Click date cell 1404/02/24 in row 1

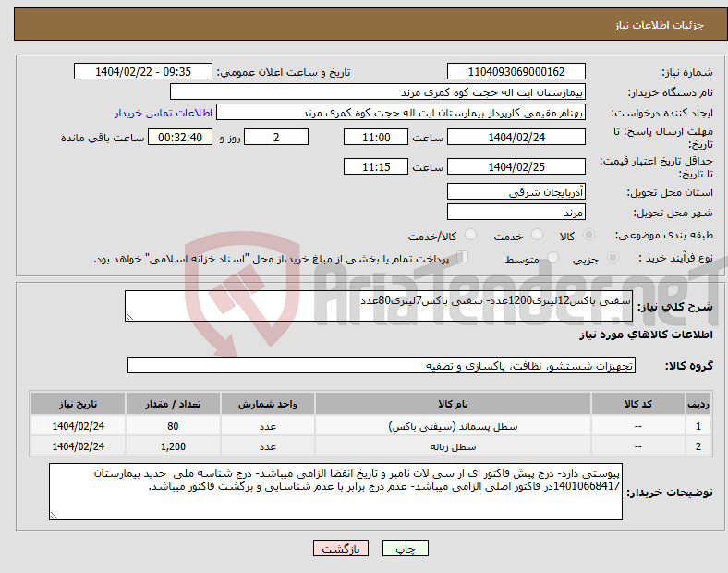78,426
